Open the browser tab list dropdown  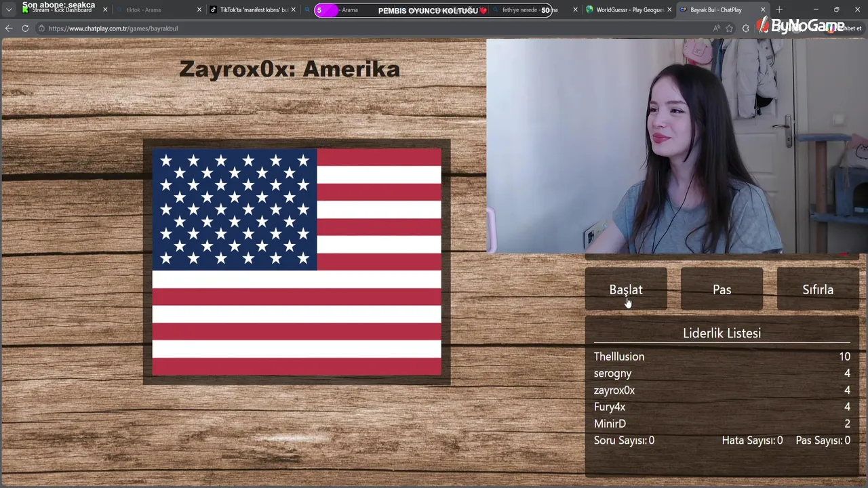click(x=9, y=9)
